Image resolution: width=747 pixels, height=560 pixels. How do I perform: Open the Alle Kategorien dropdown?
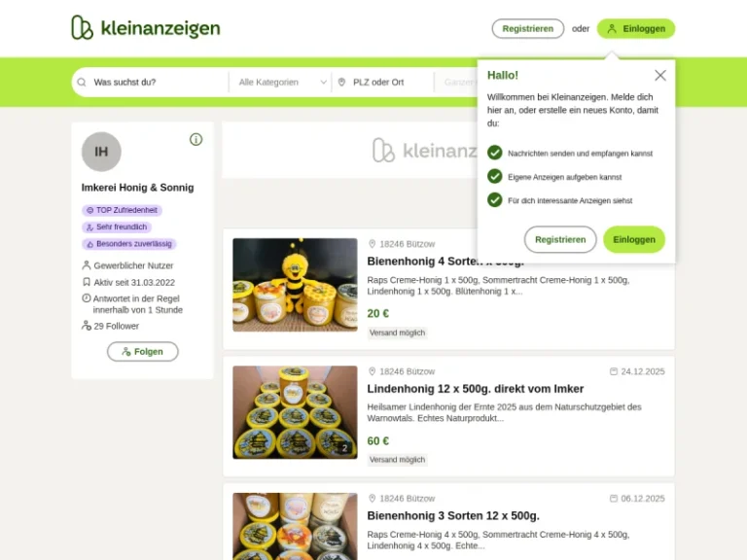(x=281, y=82)
